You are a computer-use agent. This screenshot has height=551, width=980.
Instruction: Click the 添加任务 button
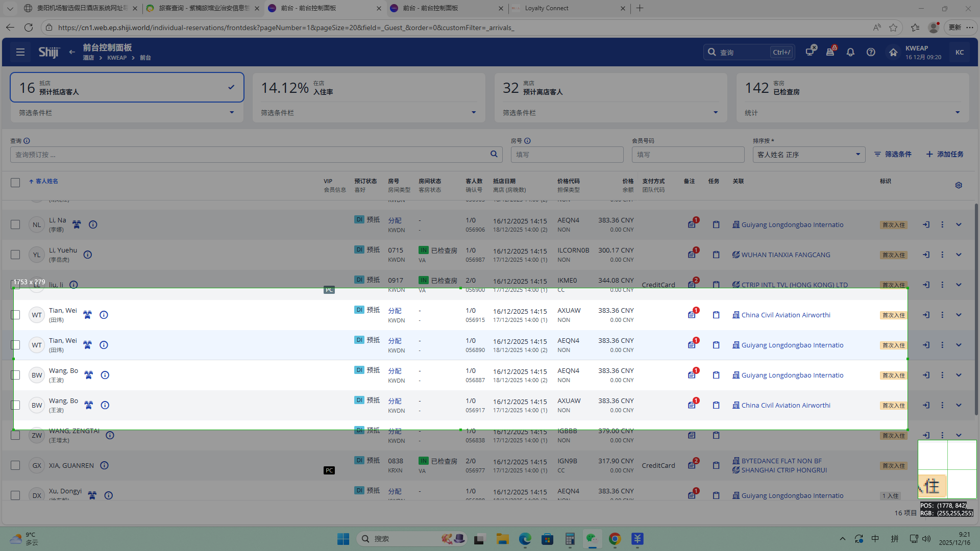click(x=945, y=154)
